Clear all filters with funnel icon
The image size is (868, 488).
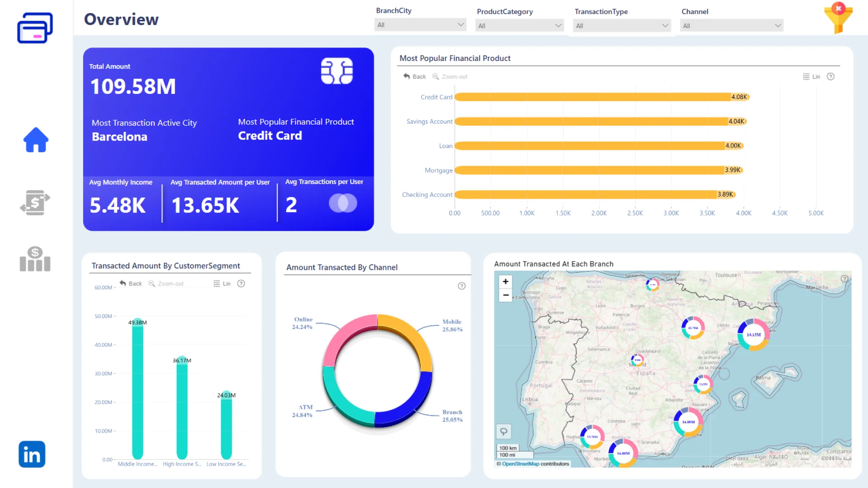(838, 18)
